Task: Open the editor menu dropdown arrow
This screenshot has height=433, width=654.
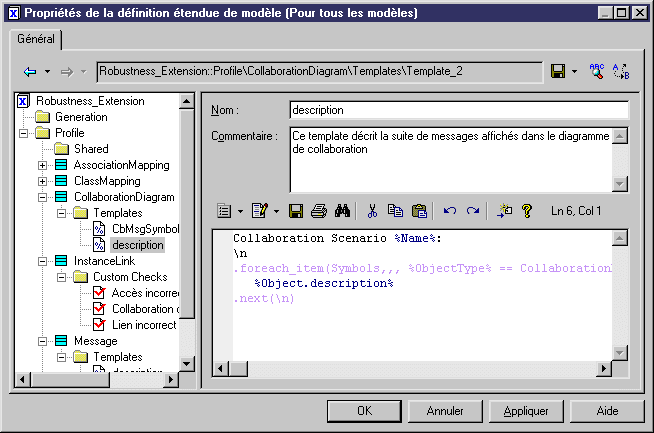Action: pyautogui.click(x=240, y=211)
